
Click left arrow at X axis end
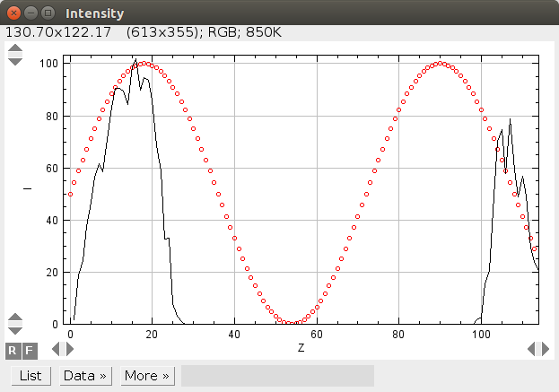coord(532,348)
